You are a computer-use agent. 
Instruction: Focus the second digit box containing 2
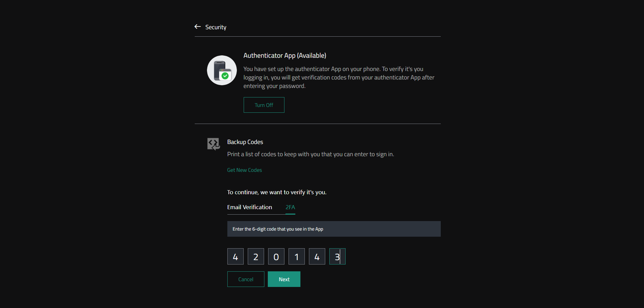click(256, 256)
